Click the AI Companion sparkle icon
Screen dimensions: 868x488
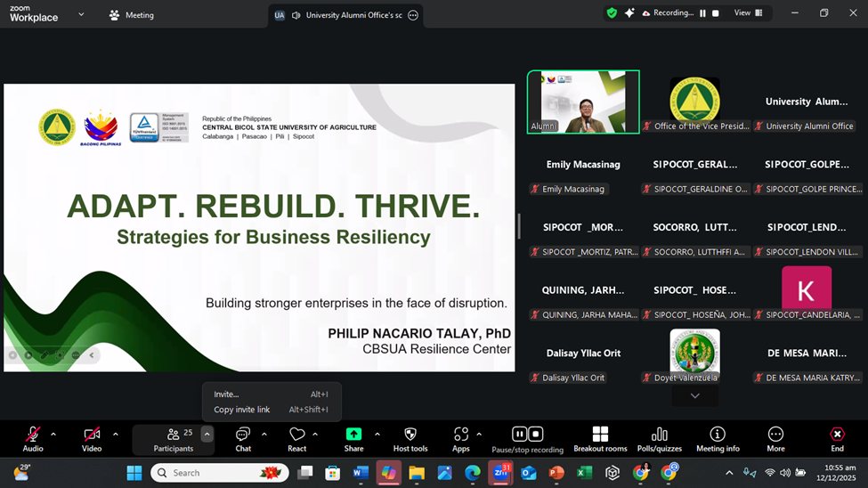tap(629, 13)
